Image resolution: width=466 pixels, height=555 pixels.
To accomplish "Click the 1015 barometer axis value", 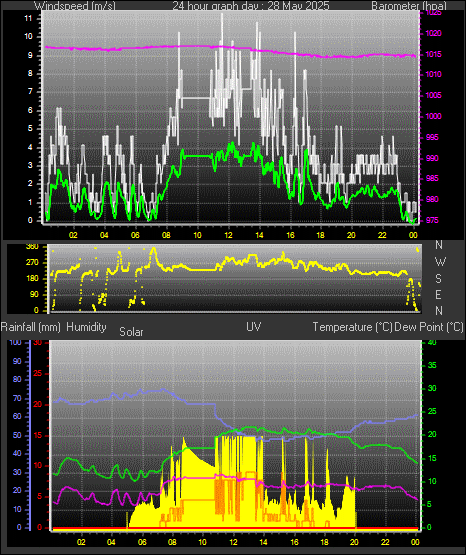I will tap(433, 55).
